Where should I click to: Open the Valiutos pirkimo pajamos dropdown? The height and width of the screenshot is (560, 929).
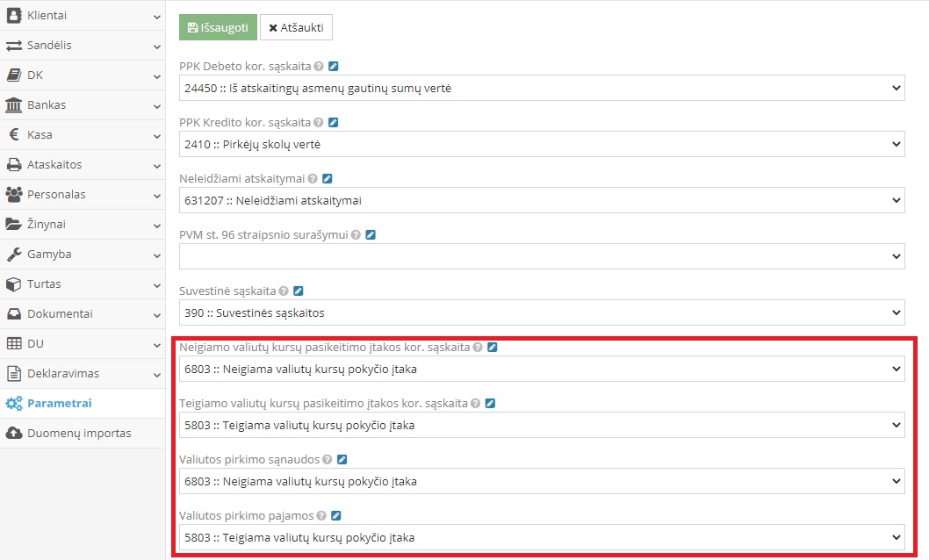pos(542,537)
